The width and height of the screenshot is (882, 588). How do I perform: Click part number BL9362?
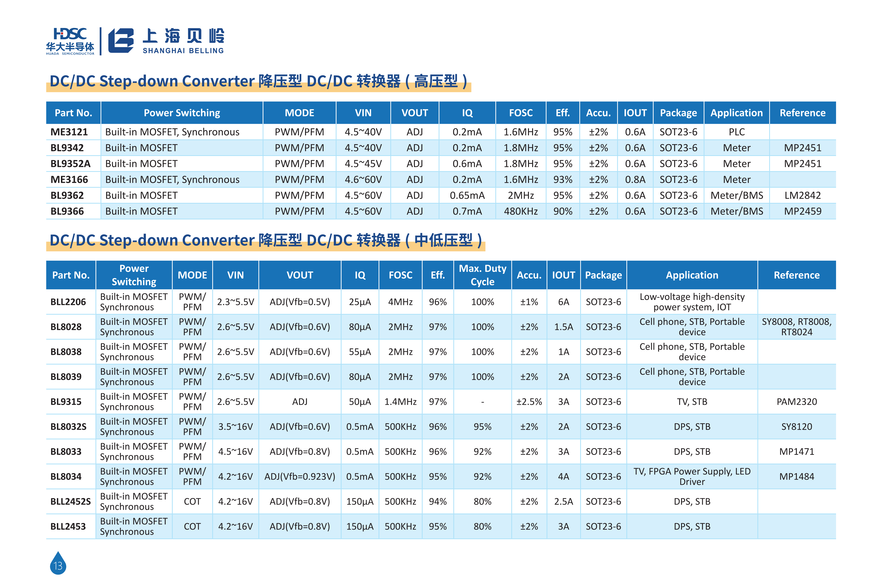point(67,195)
